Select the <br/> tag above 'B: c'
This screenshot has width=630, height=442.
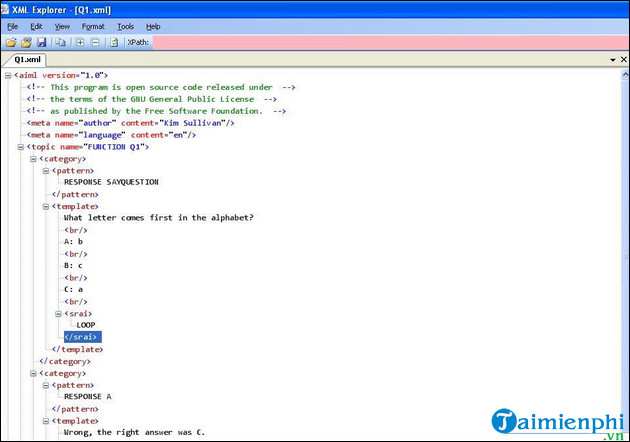click(x=76, y=254)
